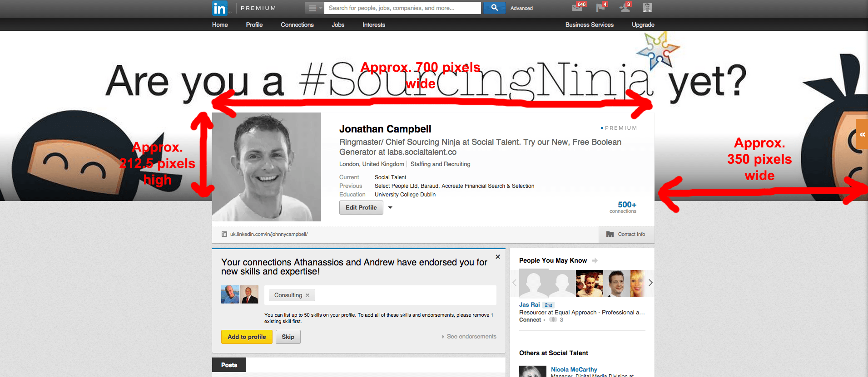Click the PREMIUM badge on profile card

[619, 128]
